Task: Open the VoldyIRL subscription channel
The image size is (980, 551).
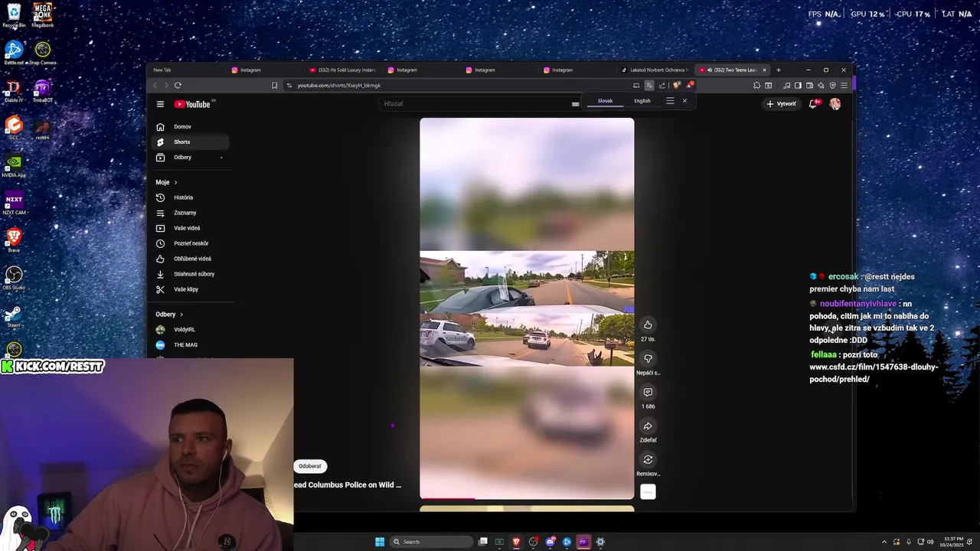Action: pyautogui.click(x=191, y=329)
